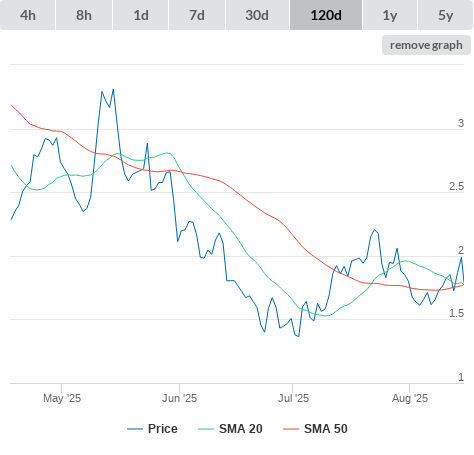Show the 1y price history
This screenshot has height=455, width=474.
coord(390,15)
